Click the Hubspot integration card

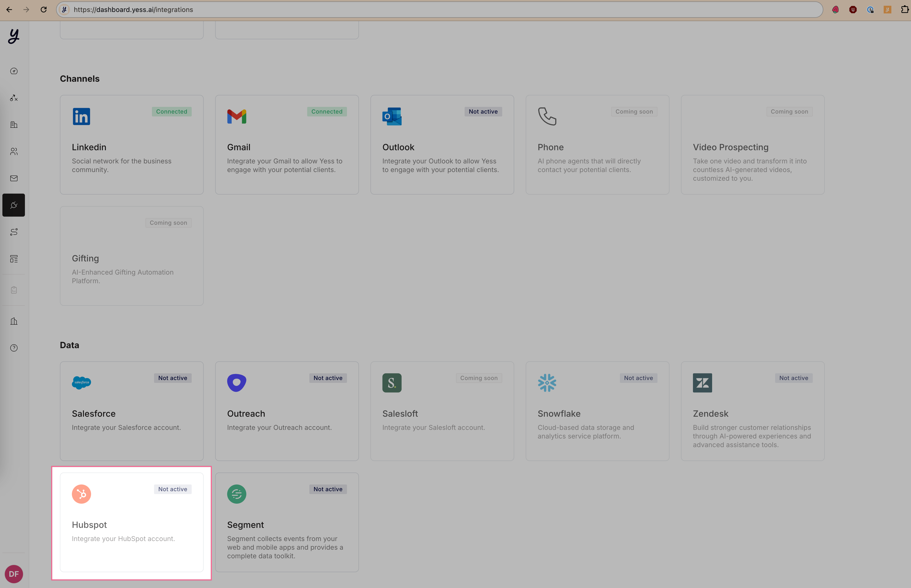tap(131, 522)
